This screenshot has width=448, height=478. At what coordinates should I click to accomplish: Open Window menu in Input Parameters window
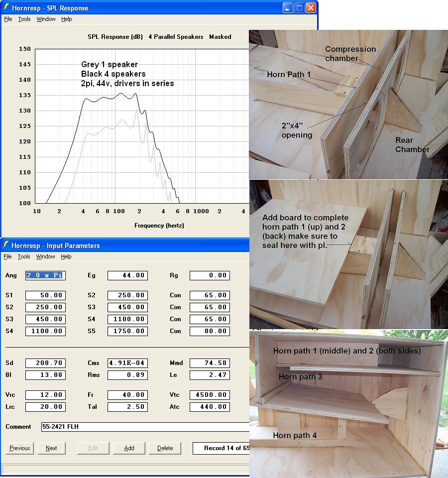[x=45, y=257]
